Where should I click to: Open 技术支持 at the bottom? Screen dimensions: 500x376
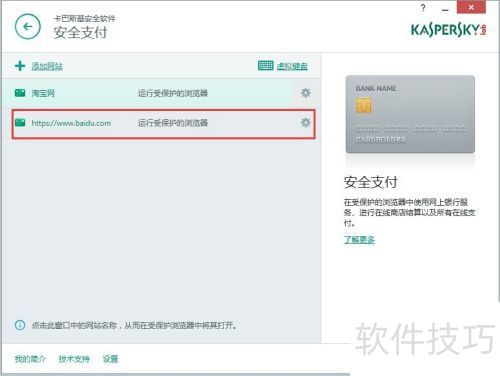click(74, 359)
